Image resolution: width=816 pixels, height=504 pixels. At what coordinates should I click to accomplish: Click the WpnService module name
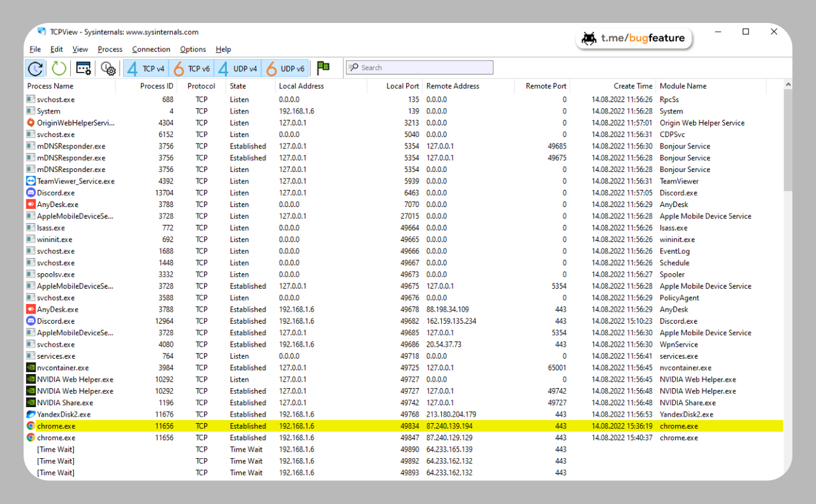680,345
